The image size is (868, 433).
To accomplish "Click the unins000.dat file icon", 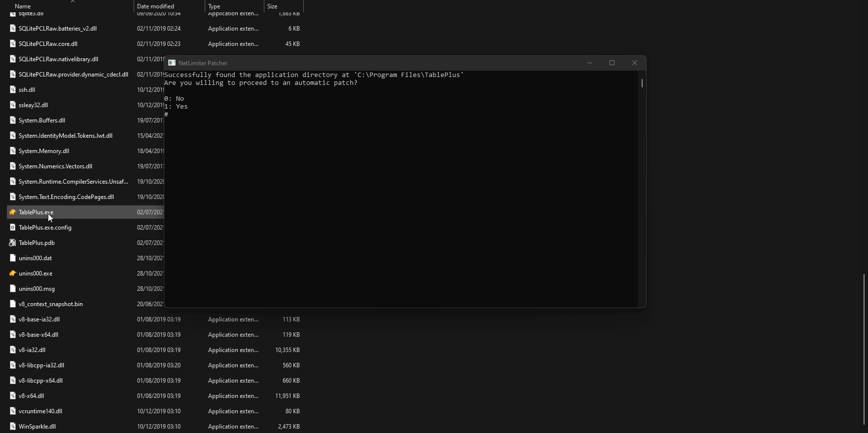I will (13, 258).
